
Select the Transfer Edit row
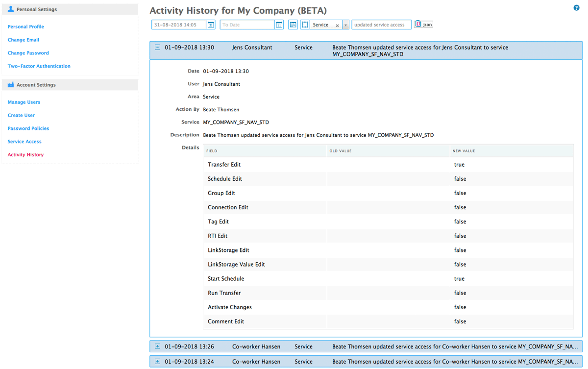point(389,165)
